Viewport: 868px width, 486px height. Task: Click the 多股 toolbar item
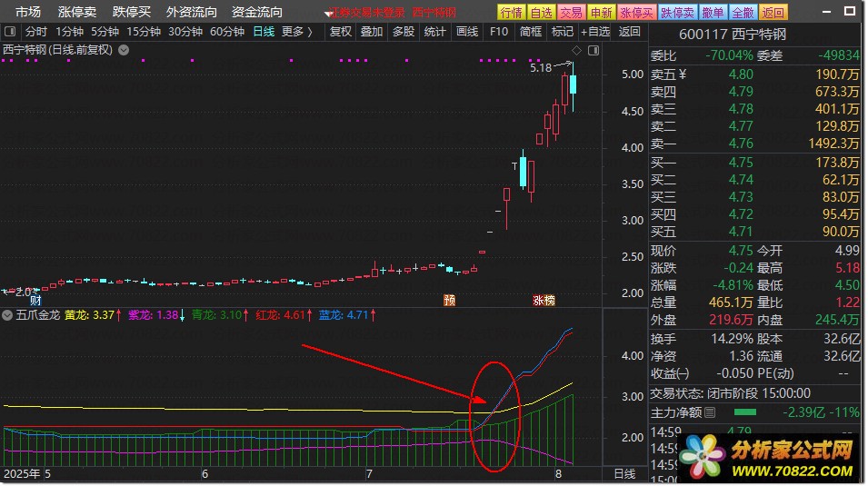(x=404, y=32)
